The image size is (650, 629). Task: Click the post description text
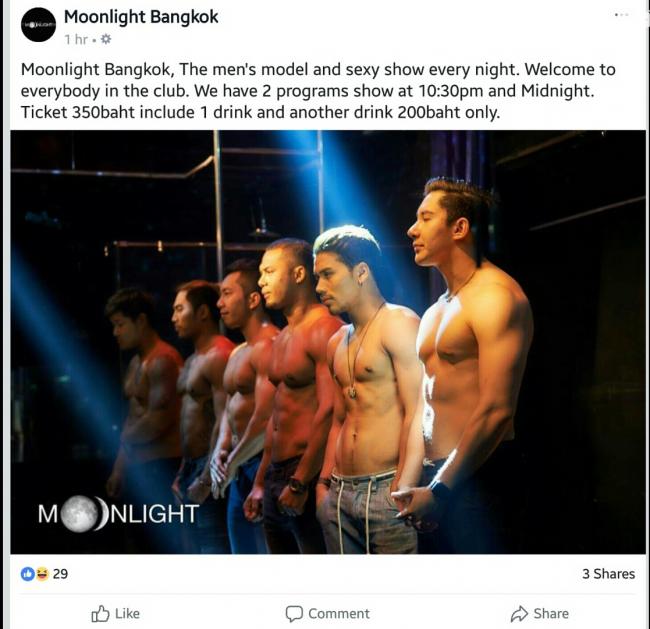tap(318, 91)
